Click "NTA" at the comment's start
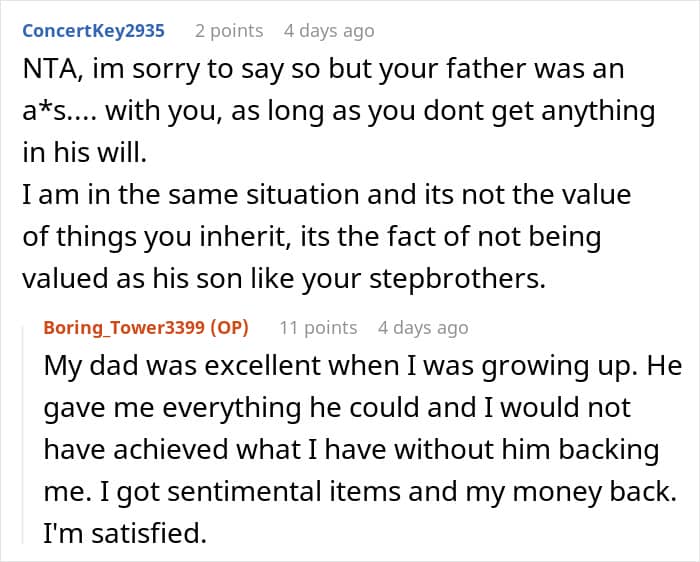The width and height of the screenshot is (700, 562). pos(49,72)
